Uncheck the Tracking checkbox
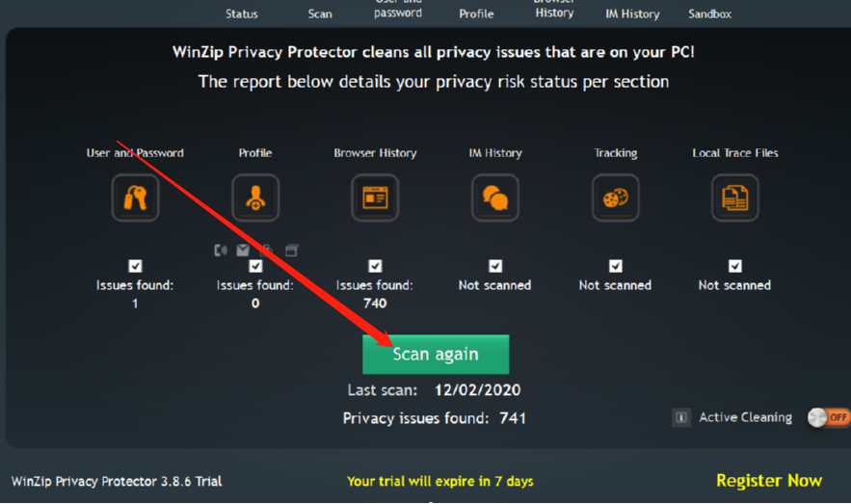Viewport: 851px width, 504px height. click(615, 266)
